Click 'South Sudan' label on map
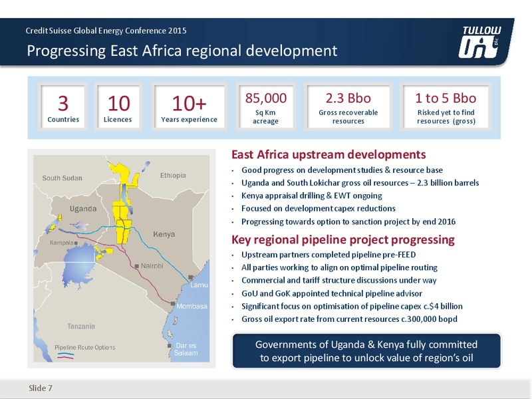The image size is (532, 399). tap(62, 178)
